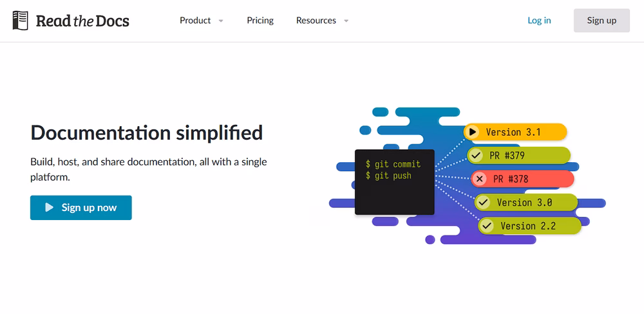Click the Read the Docs wordmark text
This screenshot has width=644, height=314.
(82, 21)
